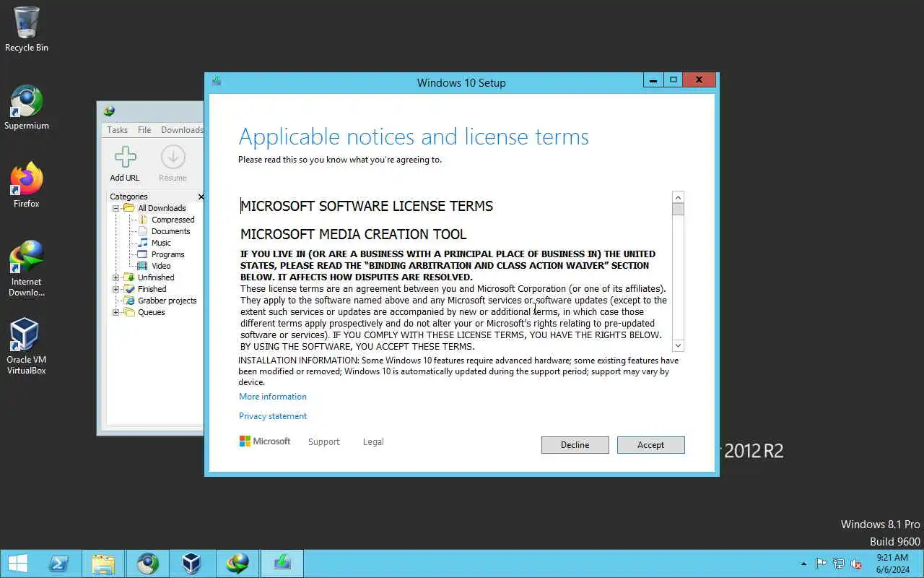
Task: Launch PowerShell from the taskbar
Action: [58, 564]
